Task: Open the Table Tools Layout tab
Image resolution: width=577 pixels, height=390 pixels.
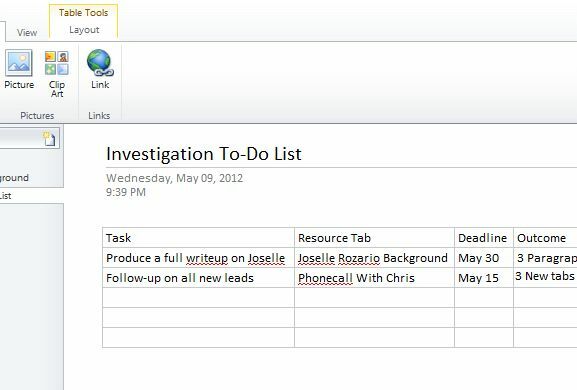Action: (x=84, y=30)
